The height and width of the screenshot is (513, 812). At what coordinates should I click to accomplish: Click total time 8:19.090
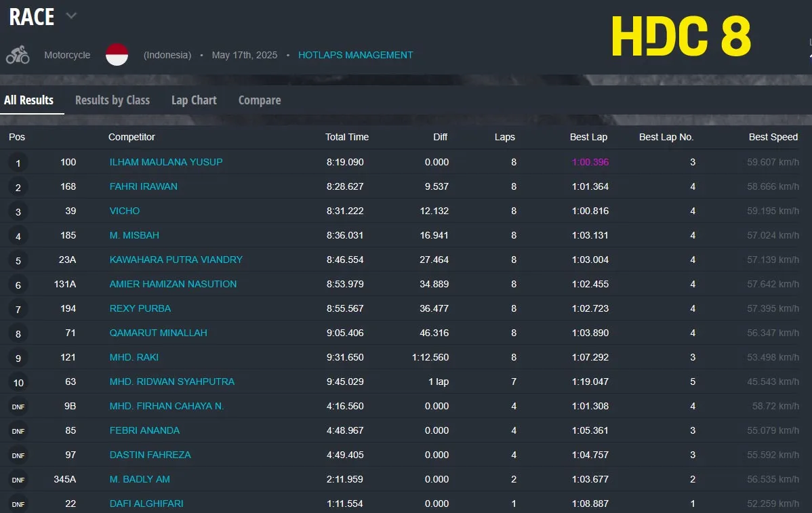[x=345, y=162]
